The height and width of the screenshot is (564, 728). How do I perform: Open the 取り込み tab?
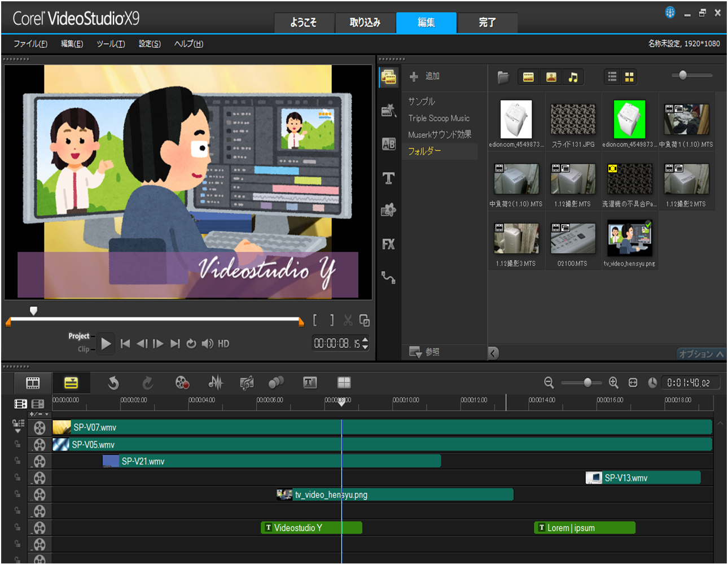point(365,23)
